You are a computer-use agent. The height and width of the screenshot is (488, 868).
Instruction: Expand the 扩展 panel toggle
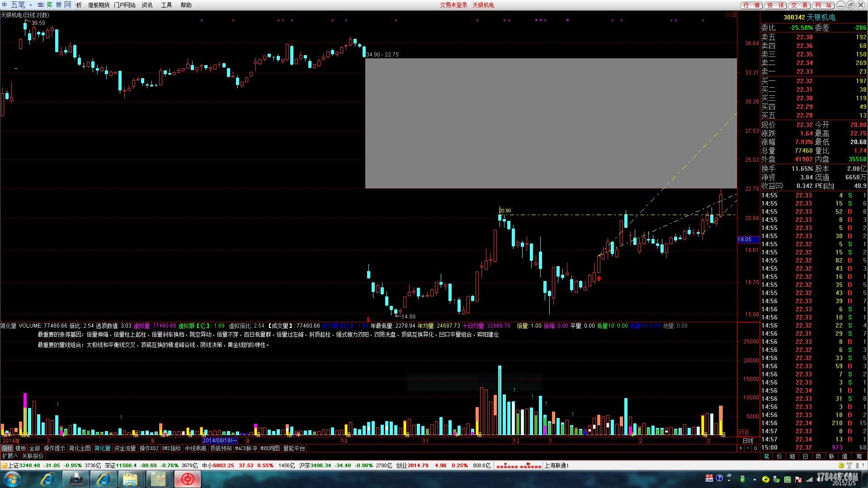point(9,456)
